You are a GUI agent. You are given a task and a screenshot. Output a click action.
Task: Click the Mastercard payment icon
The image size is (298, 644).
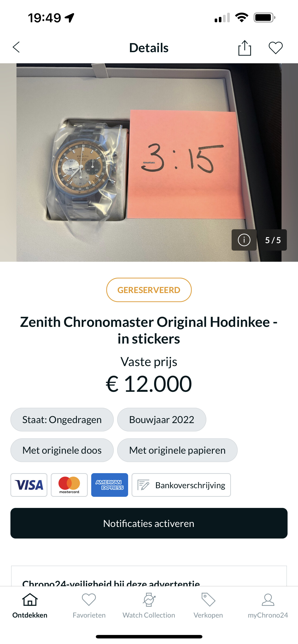[69, 485]
